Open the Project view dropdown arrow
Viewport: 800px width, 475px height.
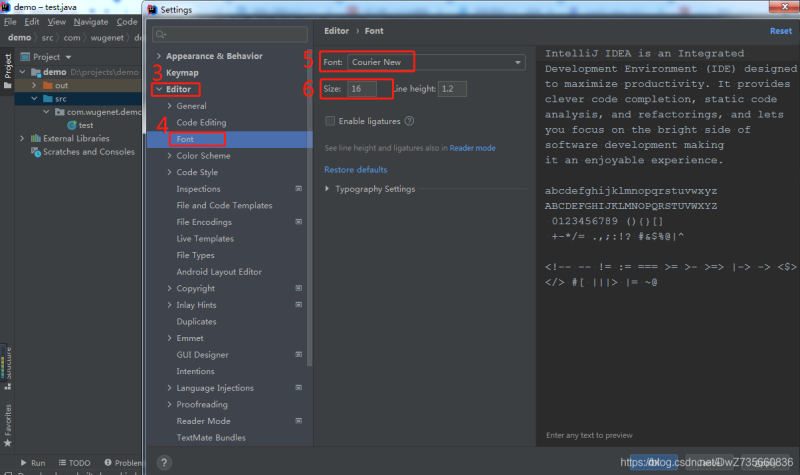tap(68, 57)
